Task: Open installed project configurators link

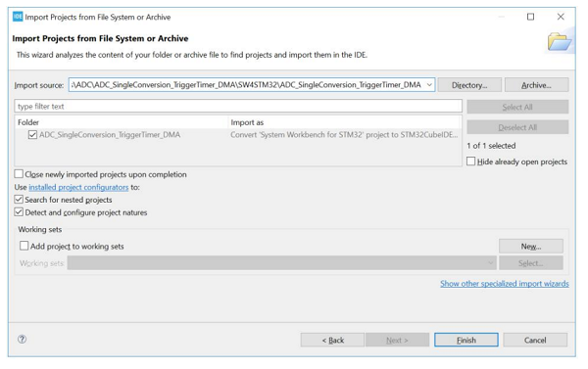Action: coord(78,187)
